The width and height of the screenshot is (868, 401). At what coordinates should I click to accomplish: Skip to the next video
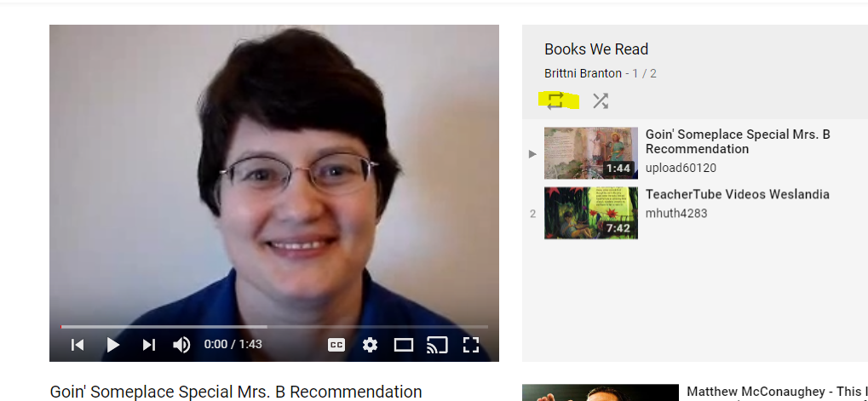(x=148, y=345)
